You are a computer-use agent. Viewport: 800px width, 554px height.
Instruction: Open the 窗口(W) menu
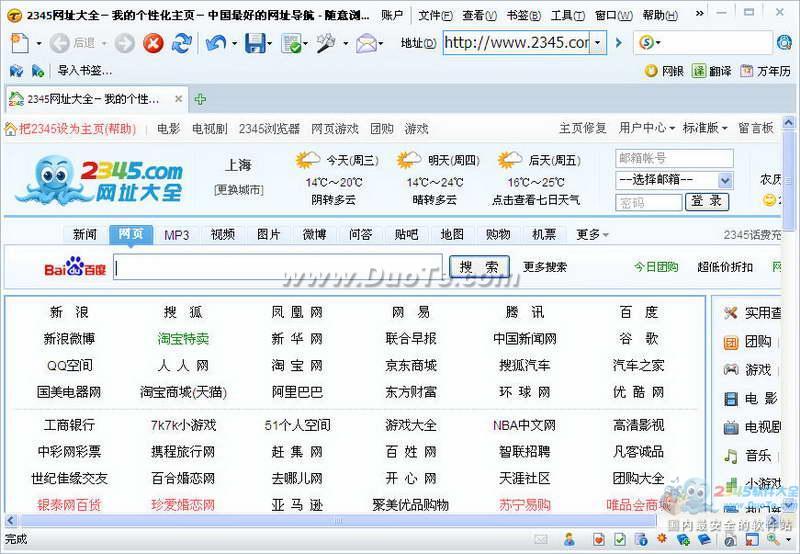[614, 15]
